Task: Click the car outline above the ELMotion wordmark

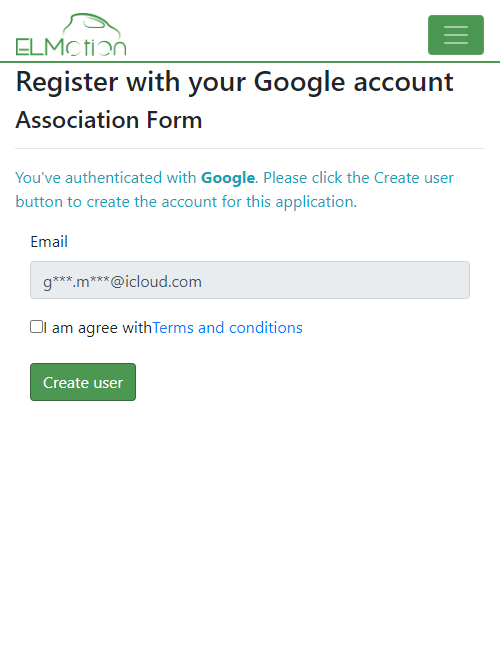Action: (x=92, y=26)
